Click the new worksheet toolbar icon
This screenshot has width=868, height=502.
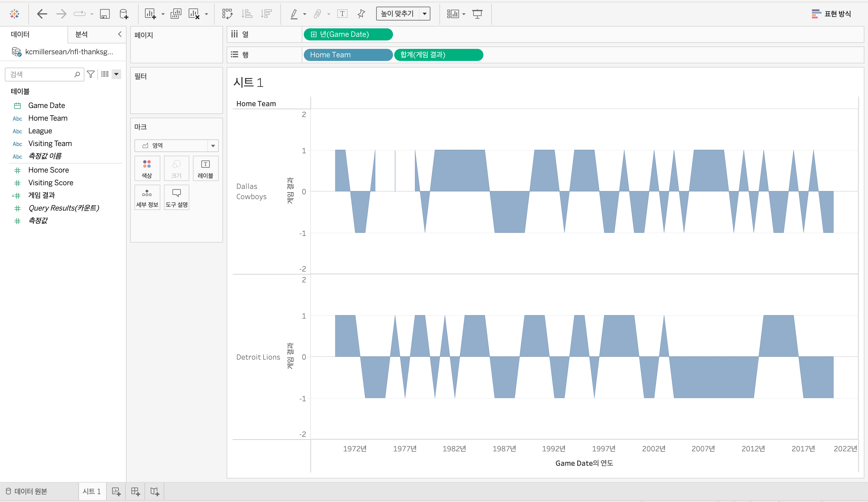click(x=150, y=14)
